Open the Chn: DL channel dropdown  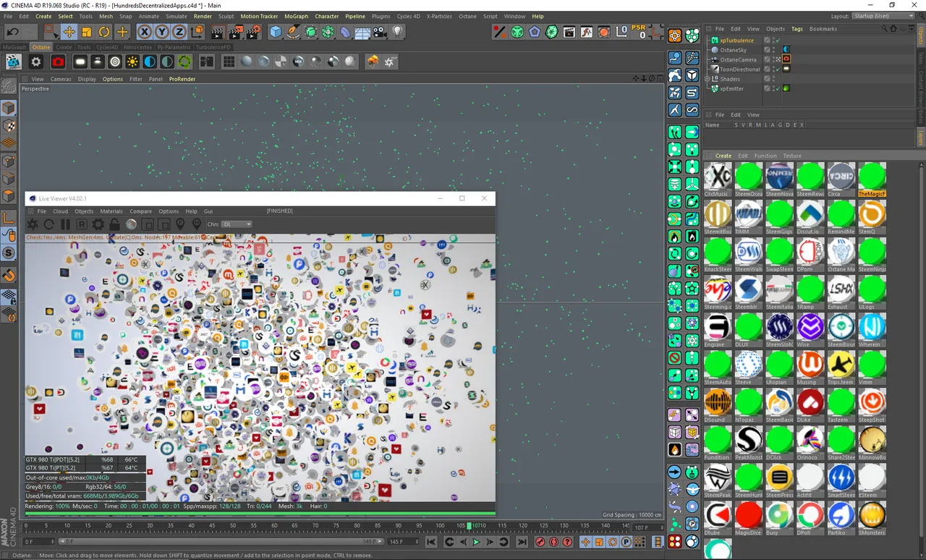tap(237, 224)
